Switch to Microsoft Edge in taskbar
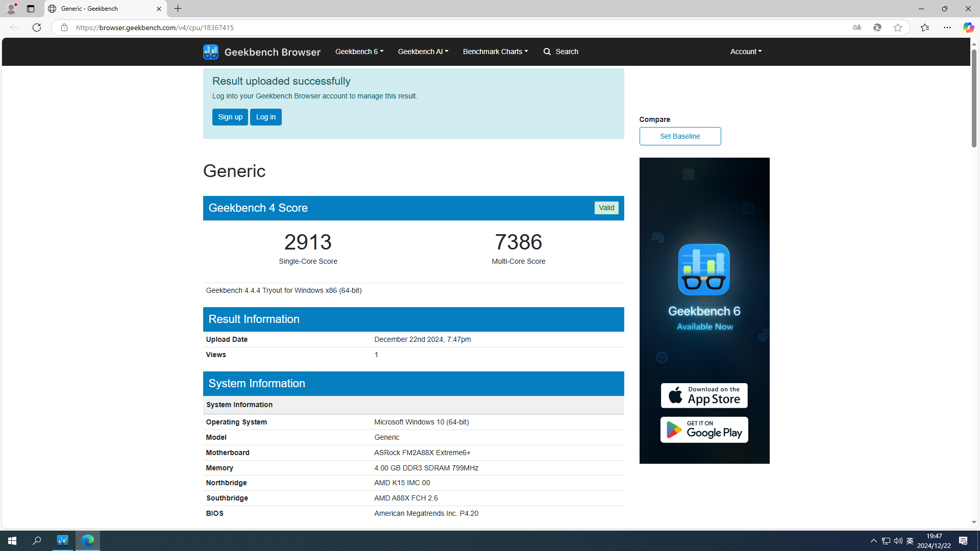Image resolution: width=980 pixels, height=551 pixels. point(88,540)
